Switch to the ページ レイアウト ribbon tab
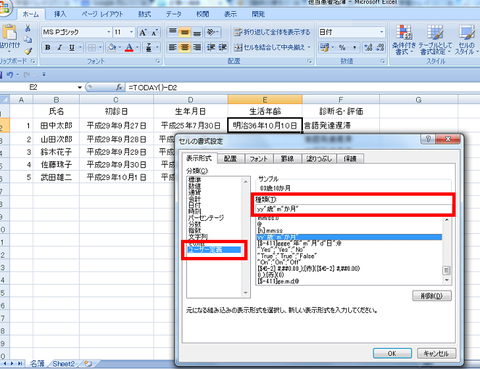 click(102, 14)
